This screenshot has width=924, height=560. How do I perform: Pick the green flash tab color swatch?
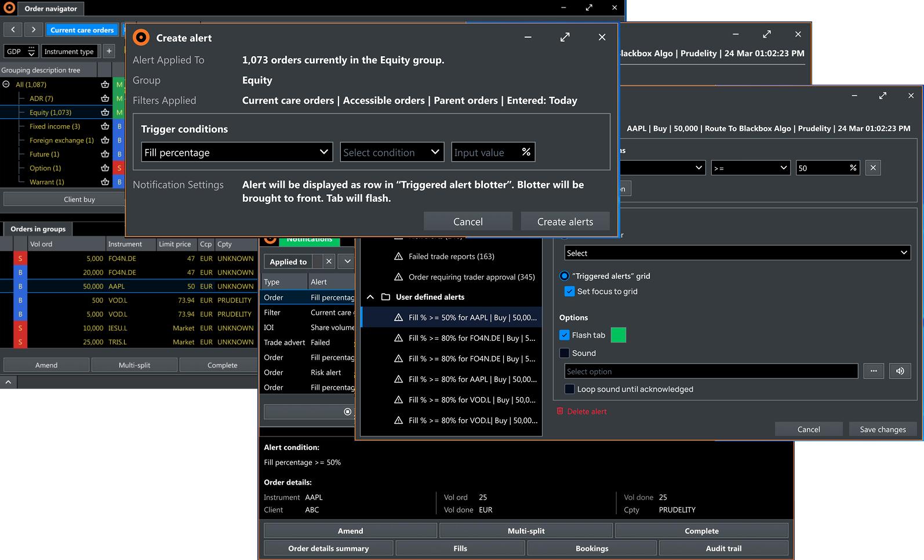click(619, 335)
